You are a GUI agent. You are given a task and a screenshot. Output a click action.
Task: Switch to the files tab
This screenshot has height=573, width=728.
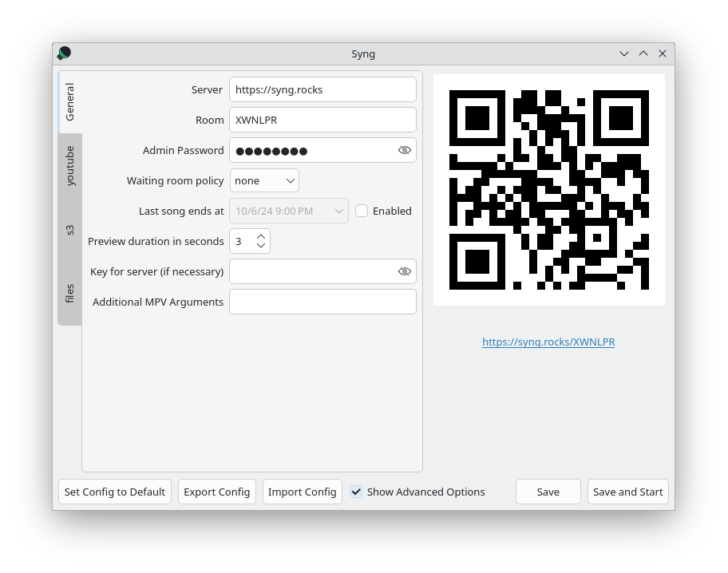click(x=69, y=294)
